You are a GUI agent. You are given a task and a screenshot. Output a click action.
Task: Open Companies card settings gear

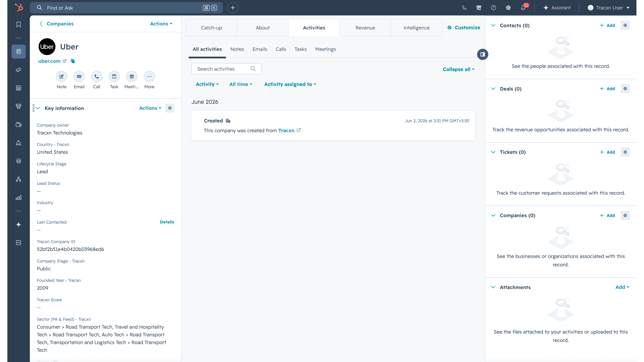pyautogui.click(x=625, y=215)
